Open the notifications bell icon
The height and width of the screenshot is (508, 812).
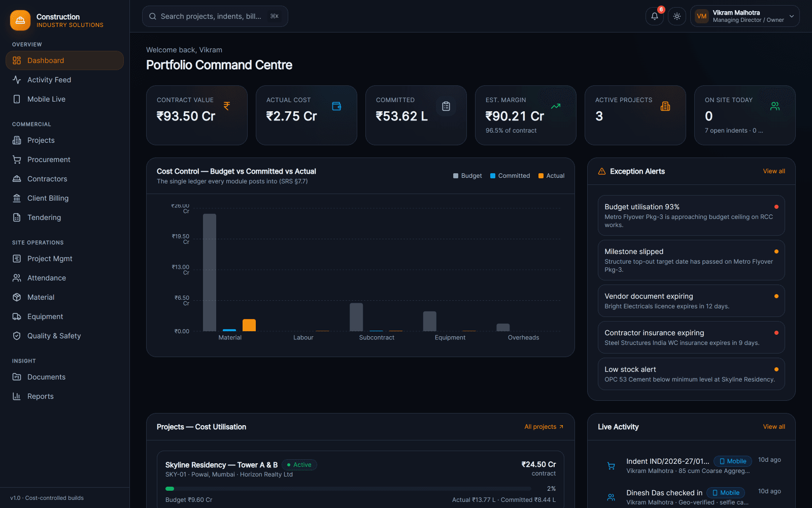[655, 16]
